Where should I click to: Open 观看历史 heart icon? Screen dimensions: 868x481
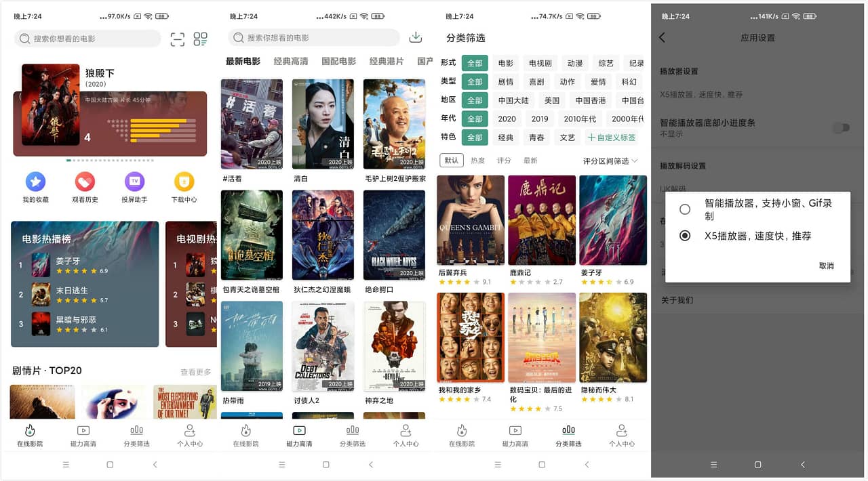[85, 182]
